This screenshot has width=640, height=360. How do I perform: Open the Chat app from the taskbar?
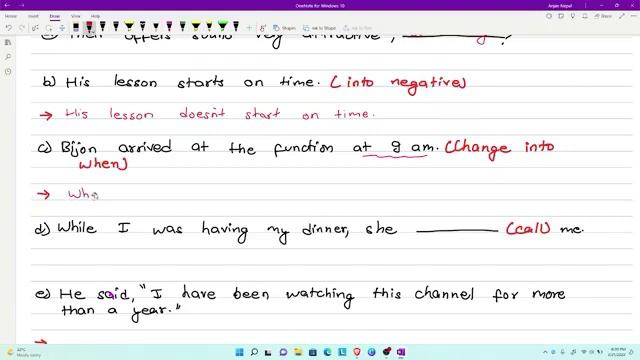tap(283, 352)
